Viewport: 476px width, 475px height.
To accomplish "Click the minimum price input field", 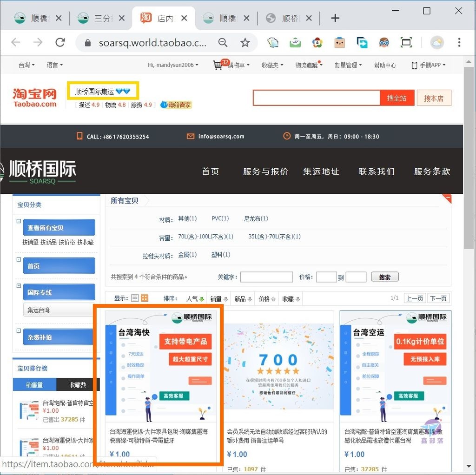I will (326, 277).
